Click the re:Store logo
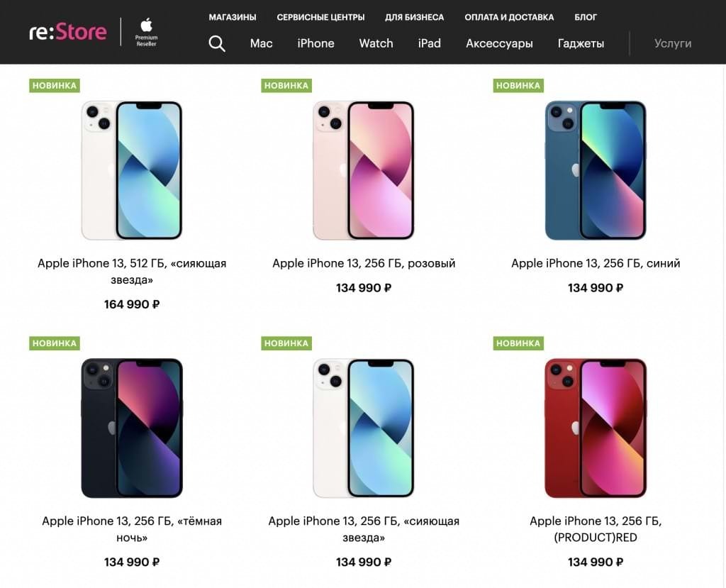 68,32
